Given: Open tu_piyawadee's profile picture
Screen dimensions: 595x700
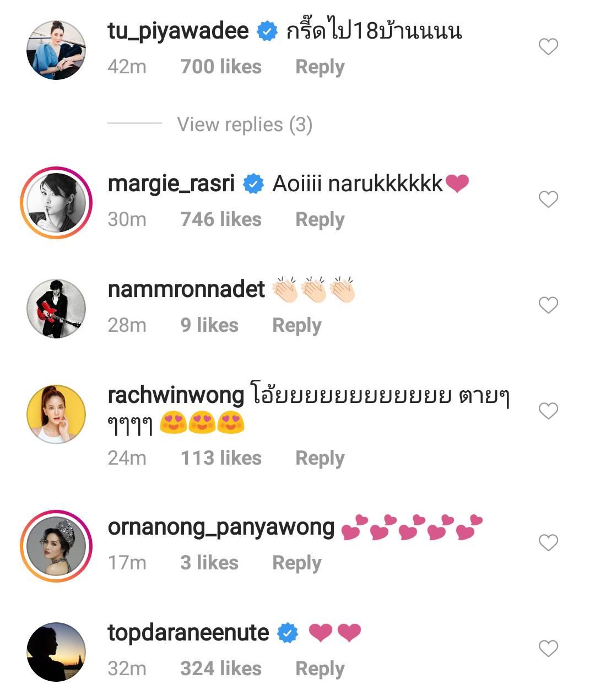Looking at the screenshot, I should click(x=56, y=50).
